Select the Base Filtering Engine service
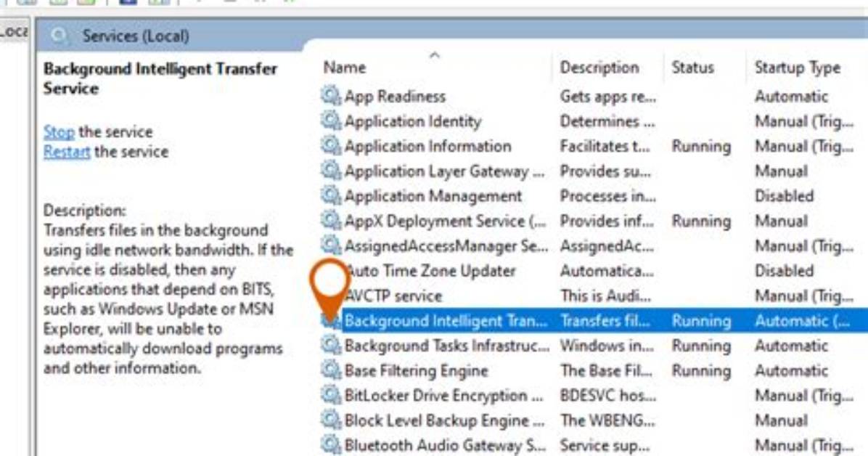Viewport: 868px width, 456px height. coord(594,370)
